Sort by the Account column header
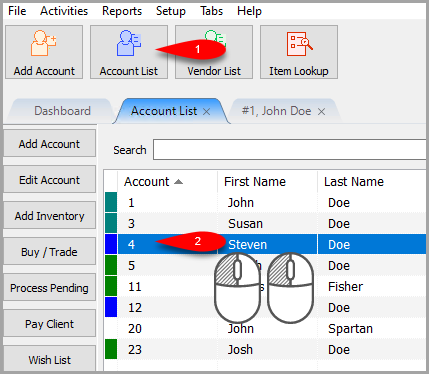This screenshot has width=429, height=374. click(x=167, y=182)
